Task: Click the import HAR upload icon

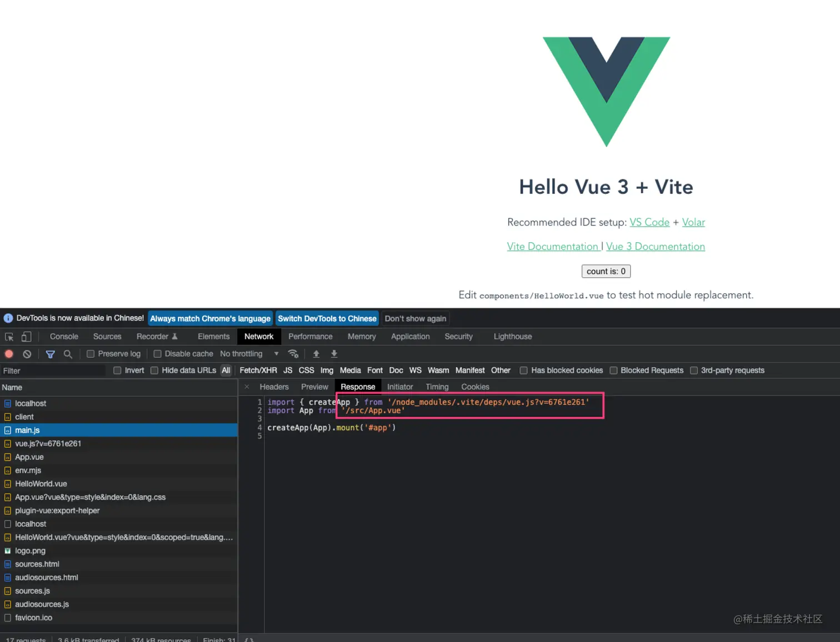Action: click(316, 354)
